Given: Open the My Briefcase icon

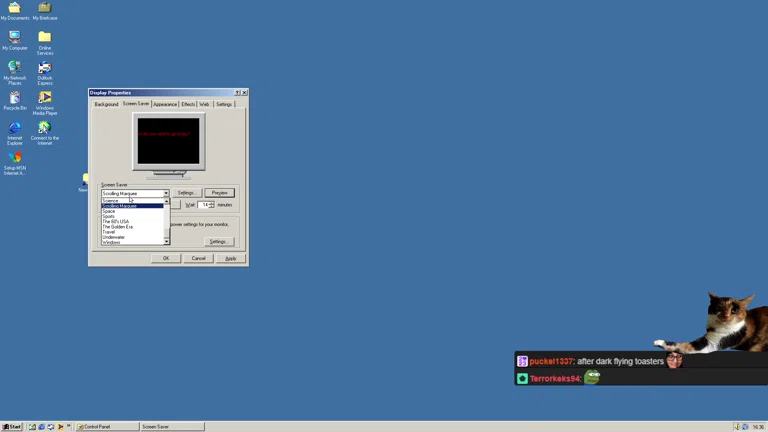Looking at the screenshot, I should point(44,9).
